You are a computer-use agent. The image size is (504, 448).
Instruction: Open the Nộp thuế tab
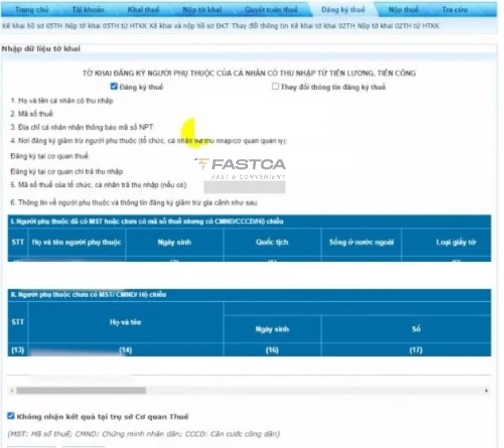(403, 10)
